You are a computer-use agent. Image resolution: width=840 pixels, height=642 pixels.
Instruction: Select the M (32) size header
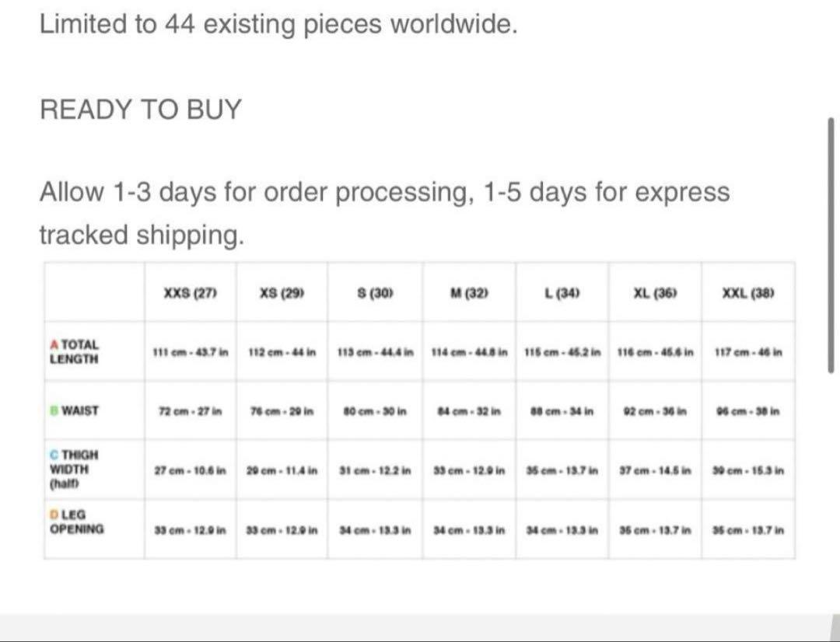470,293
